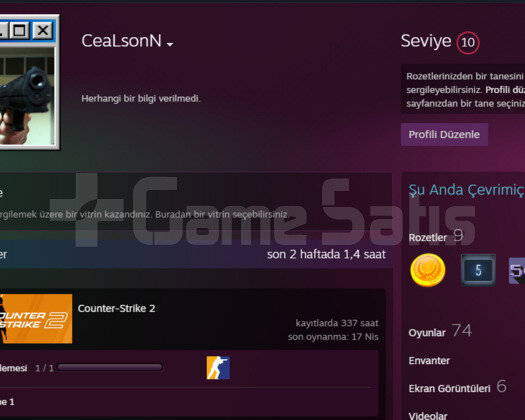
Task: Click the 'Herhangi bir bilgi verilmedi.' summary text
Action: [x=141, y=98]
